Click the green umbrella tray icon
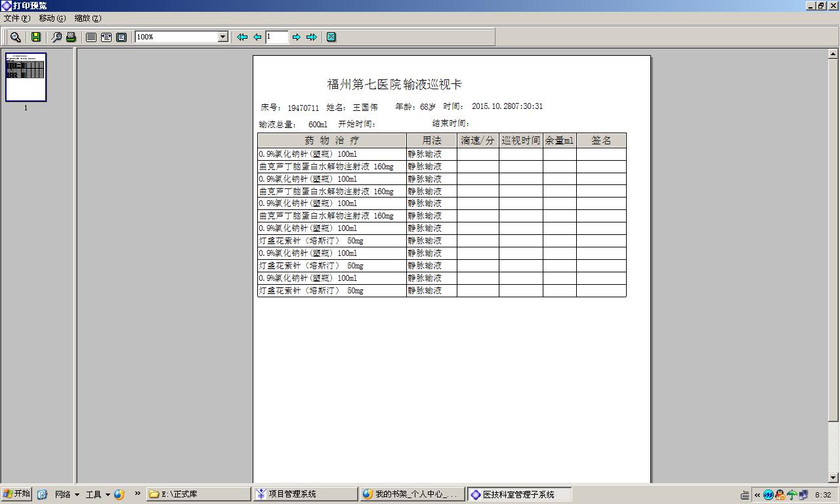The width and height of the screenshot is (840, 504). [792, 495]
